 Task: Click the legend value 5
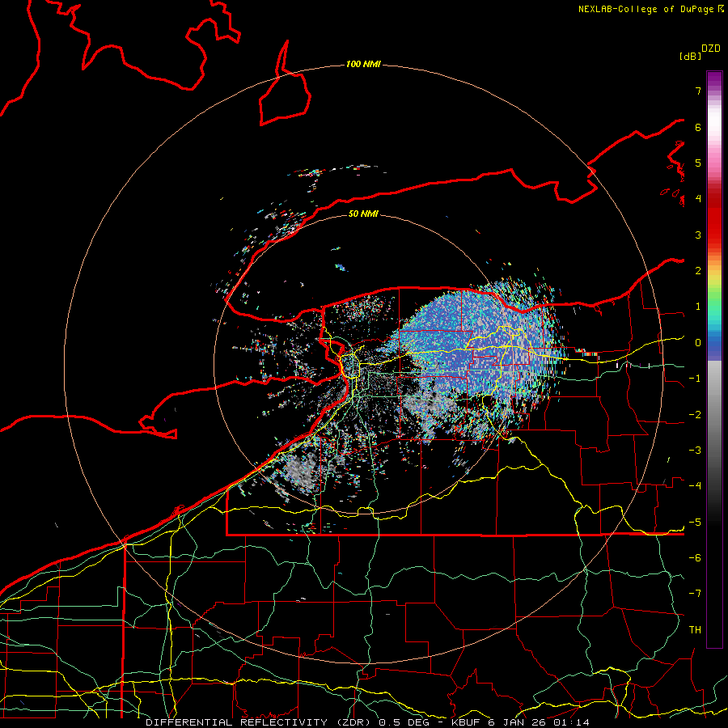698,163
